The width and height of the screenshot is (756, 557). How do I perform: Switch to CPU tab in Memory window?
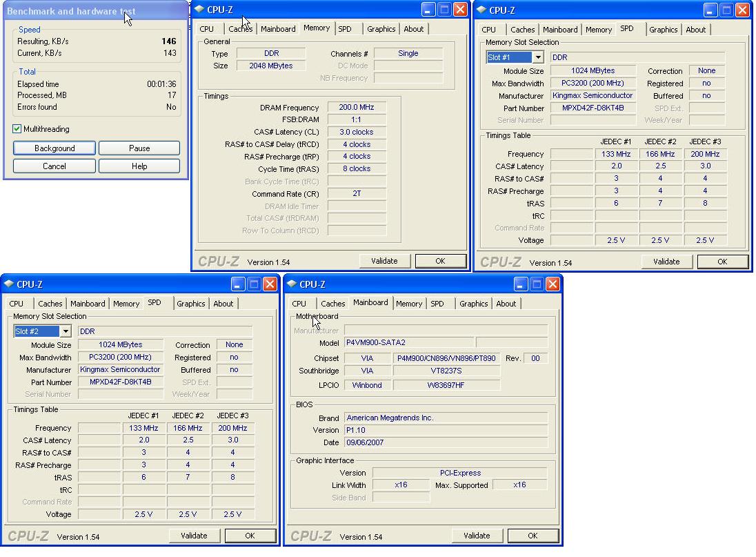click(x=207, y=29)
